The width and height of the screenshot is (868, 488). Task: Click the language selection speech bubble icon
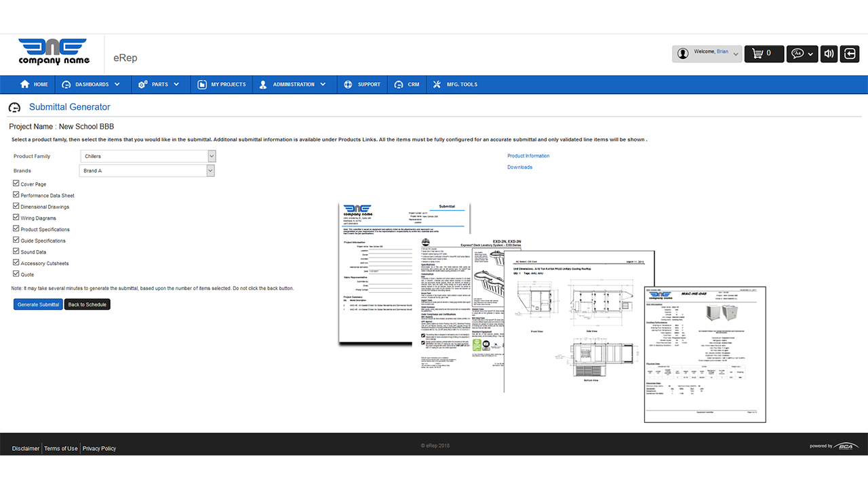pyautogui.click(x=798, y=54)
